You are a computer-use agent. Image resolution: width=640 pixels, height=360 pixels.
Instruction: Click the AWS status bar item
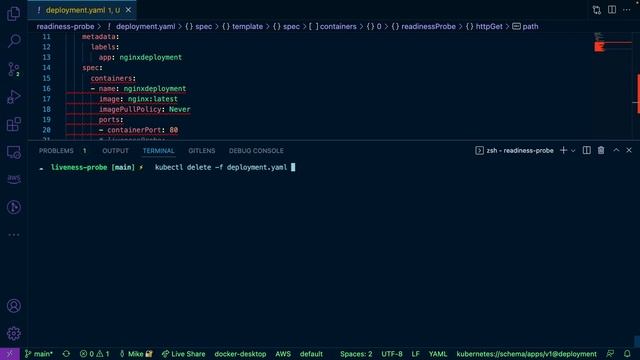[x=283, y=354]
